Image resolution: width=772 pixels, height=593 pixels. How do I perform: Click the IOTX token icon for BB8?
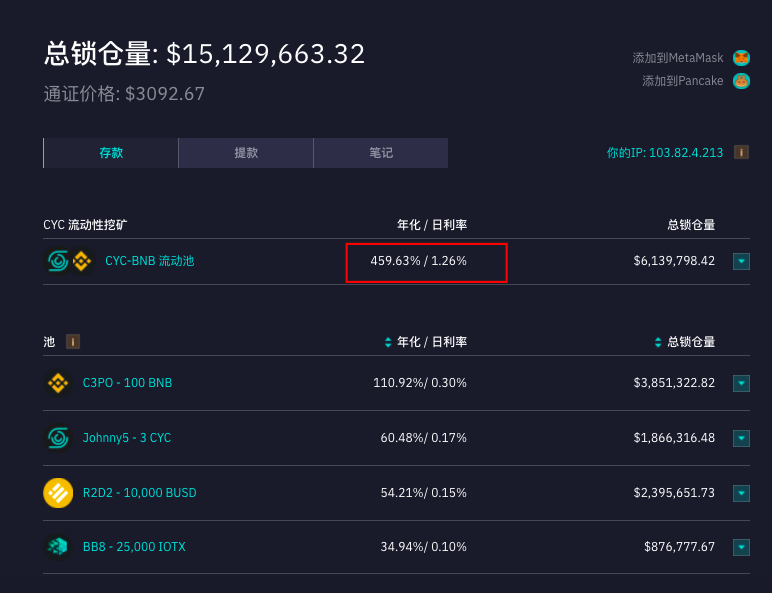tap(58, 547)
